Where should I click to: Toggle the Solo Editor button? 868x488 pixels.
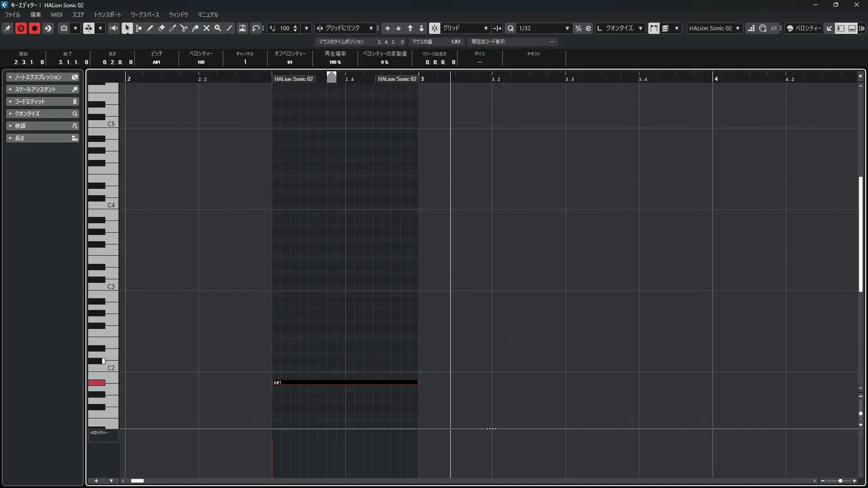coord(21,28)
